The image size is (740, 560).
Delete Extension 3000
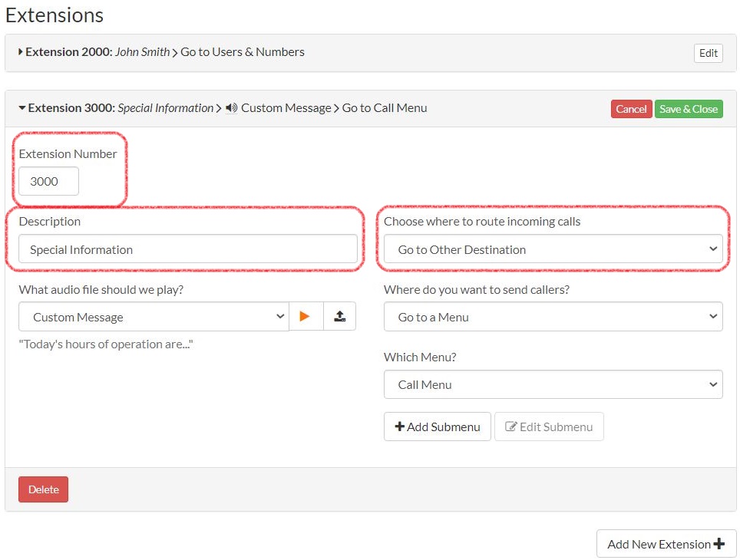pyautogui.click(x=43, y=489)
